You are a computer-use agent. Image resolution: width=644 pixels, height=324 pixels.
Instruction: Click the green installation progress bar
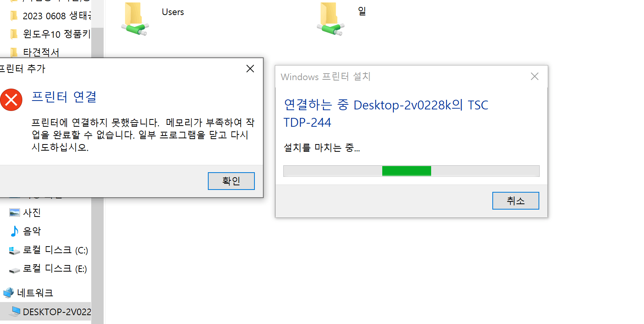406,171
